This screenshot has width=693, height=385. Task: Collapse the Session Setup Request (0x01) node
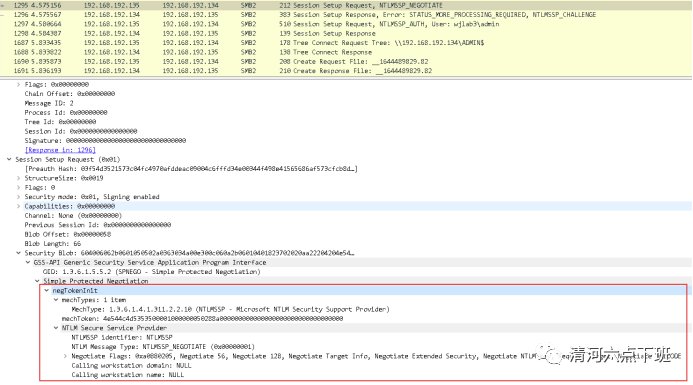pos(9,159)
